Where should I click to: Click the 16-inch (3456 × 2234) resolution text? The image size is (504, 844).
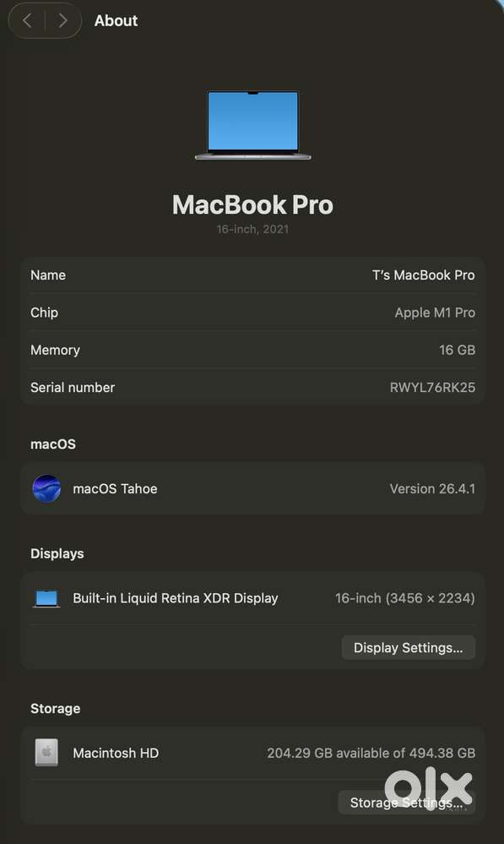point(405,598)
